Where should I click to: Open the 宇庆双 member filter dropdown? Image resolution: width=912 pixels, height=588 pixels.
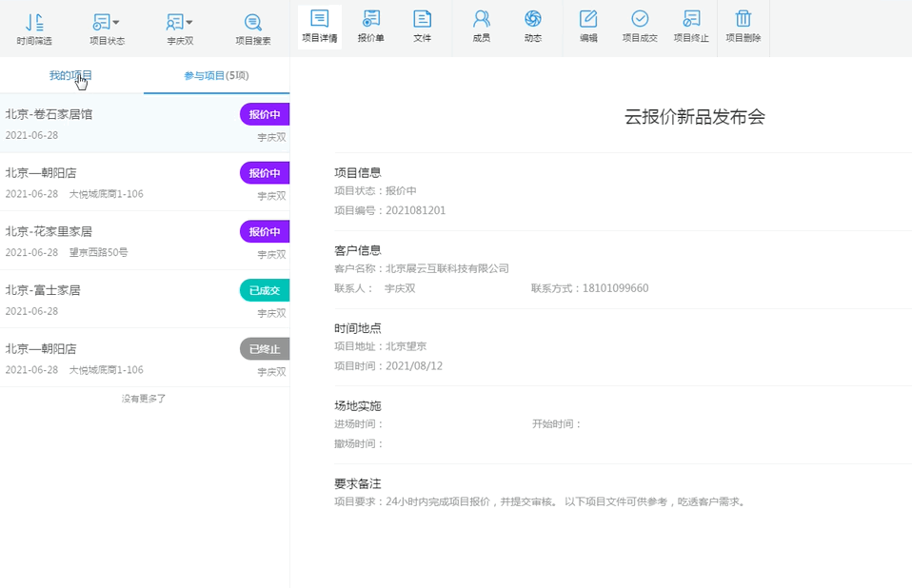[x=180, y=29]
